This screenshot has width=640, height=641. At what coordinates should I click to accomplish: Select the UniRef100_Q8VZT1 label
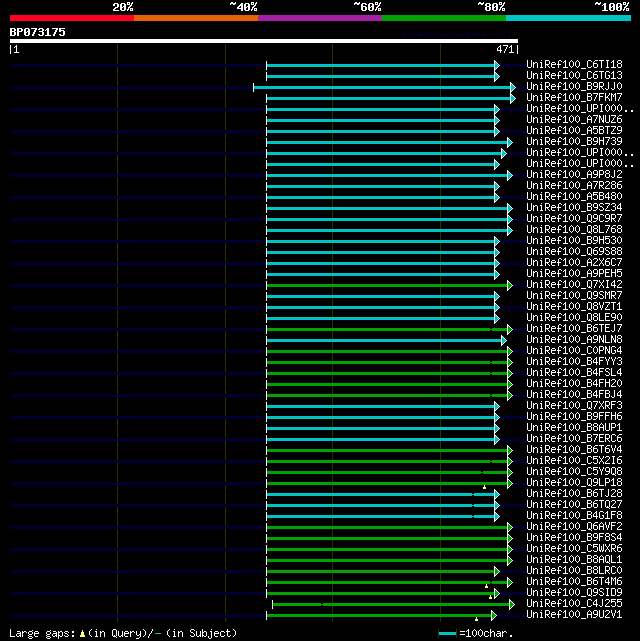pyautogui.click(x=574, y=307)
